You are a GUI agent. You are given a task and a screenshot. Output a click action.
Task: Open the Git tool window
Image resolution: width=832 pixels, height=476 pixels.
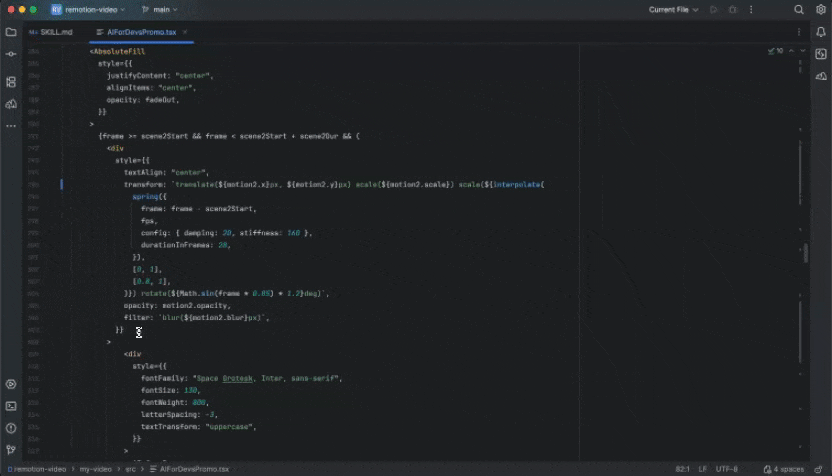coord(11,450)
